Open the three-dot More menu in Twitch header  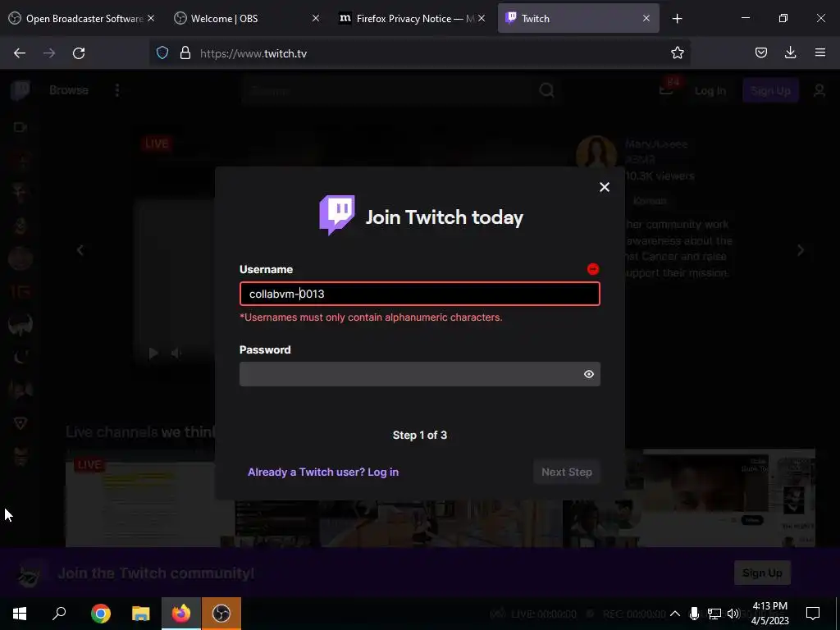(x=117, y=90)
